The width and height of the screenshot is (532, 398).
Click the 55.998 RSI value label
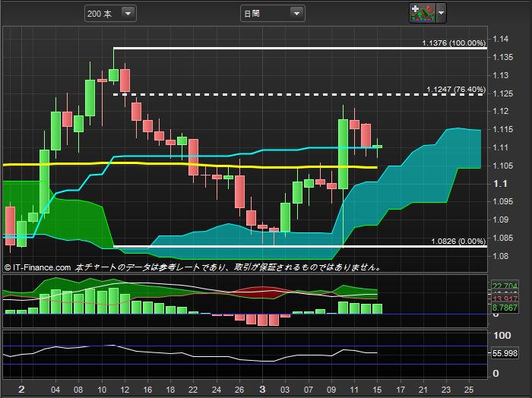pyautogui.click(x=505, y=353)
